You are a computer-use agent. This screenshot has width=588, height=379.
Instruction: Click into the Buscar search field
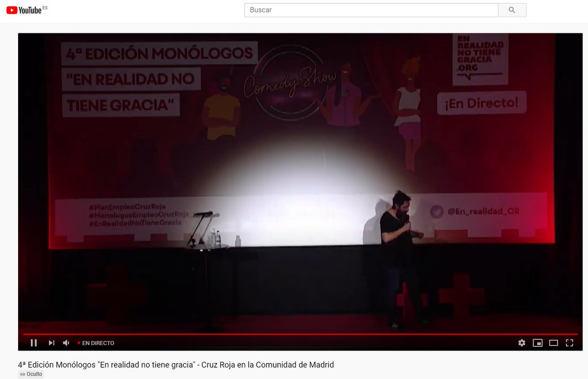[371, 10]
